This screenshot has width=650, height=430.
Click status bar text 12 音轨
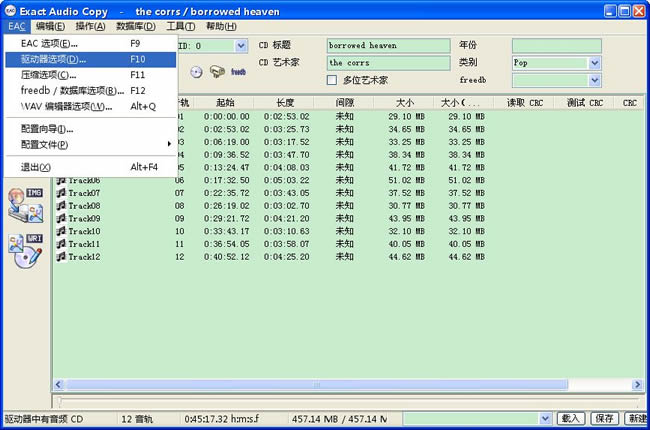click(137, 419)
